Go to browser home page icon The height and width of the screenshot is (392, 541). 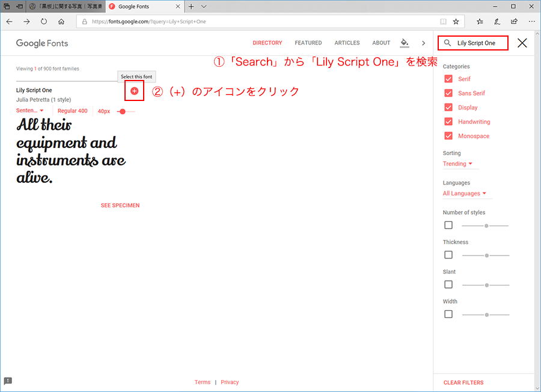pyautogui.click(x=61, y=22)
